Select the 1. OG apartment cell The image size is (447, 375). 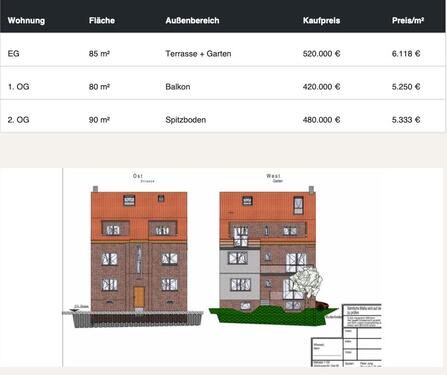[18, 87]
